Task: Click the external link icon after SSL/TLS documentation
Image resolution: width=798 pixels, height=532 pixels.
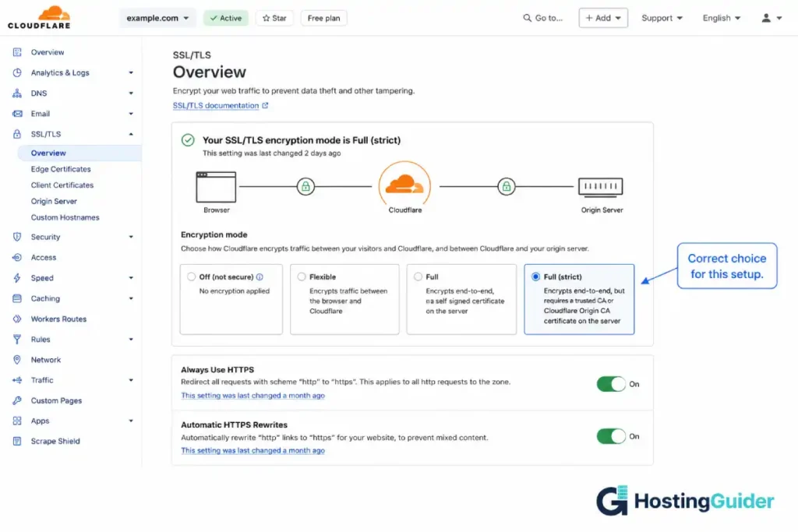Action: [265, 105]
